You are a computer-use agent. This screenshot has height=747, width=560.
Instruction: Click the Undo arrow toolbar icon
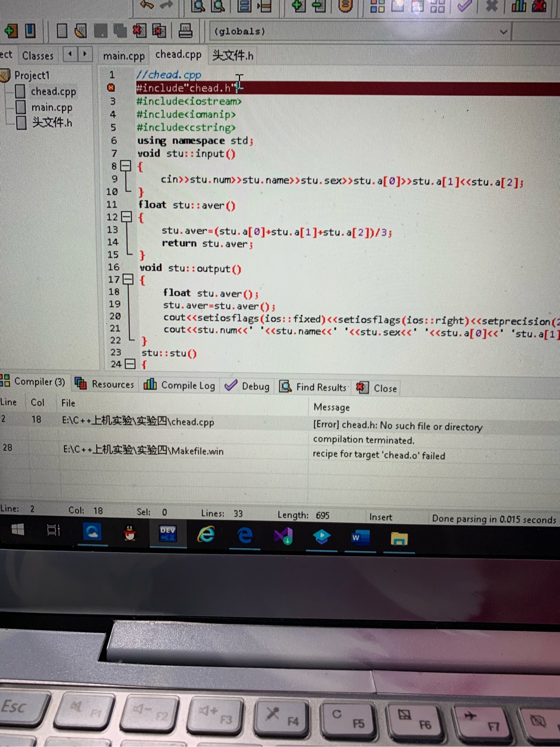(147, 5)
